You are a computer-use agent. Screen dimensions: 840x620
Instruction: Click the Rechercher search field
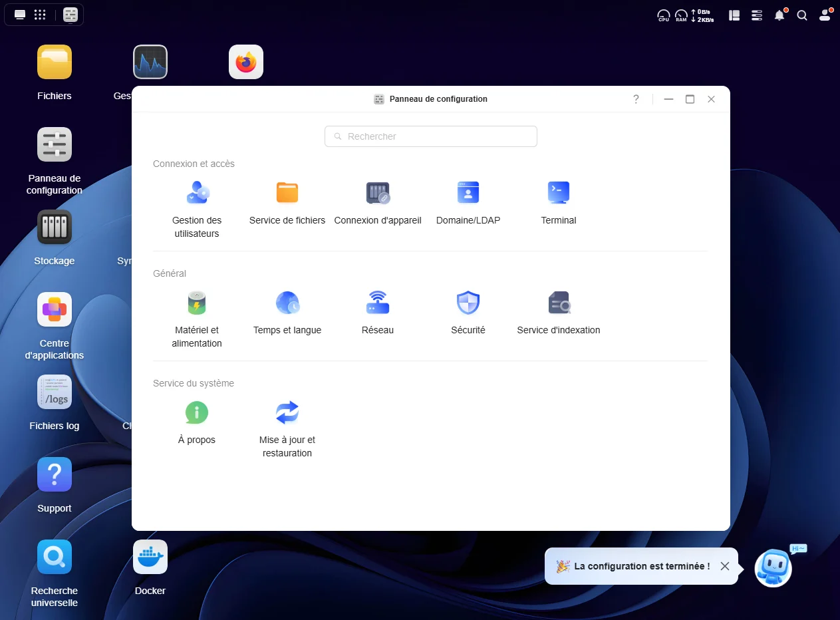(431, 136)
